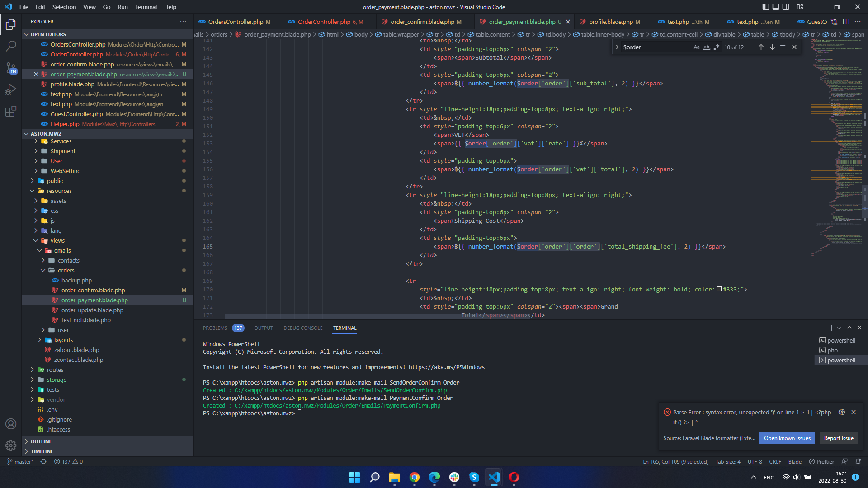Expand the Shipment folder

(63, 151)
